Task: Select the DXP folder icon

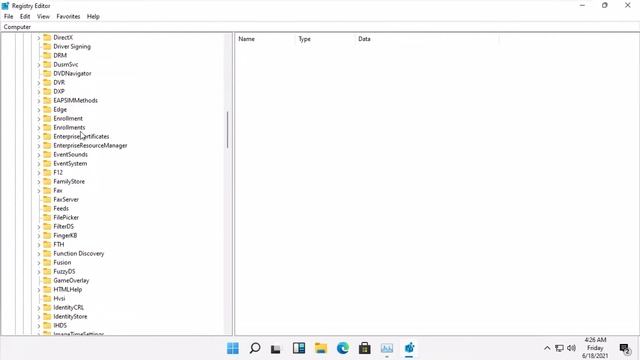Action: coord(47,91)
